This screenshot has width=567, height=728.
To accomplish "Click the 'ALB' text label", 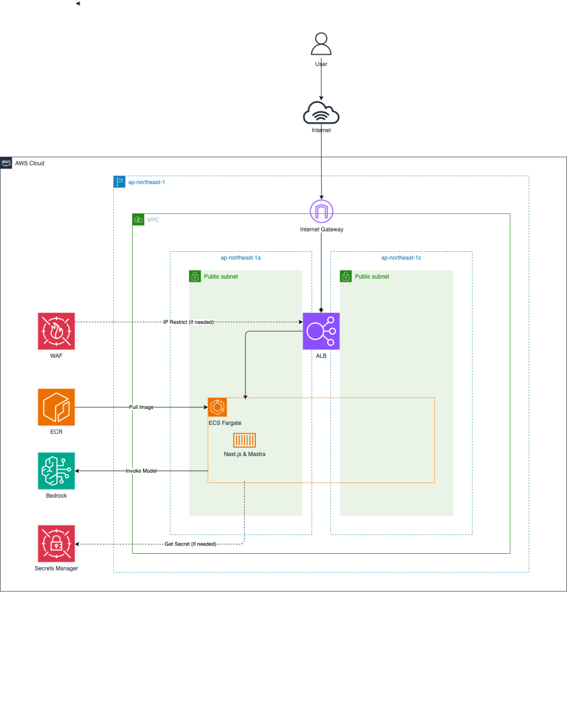I will [x=321, y=356].
